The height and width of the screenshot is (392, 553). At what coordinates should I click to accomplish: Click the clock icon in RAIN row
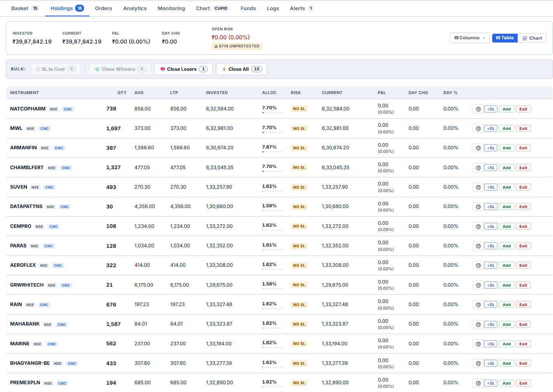point(478,305)
